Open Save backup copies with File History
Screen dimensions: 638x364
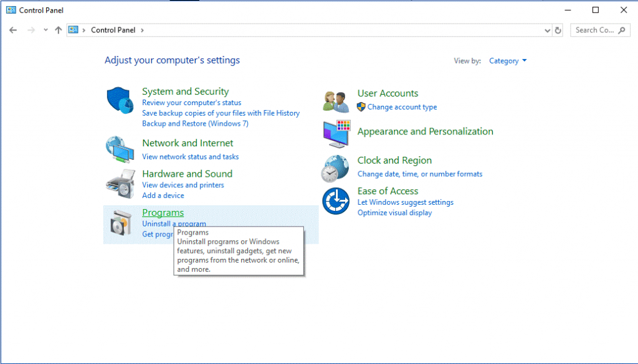tap(221, 113)
